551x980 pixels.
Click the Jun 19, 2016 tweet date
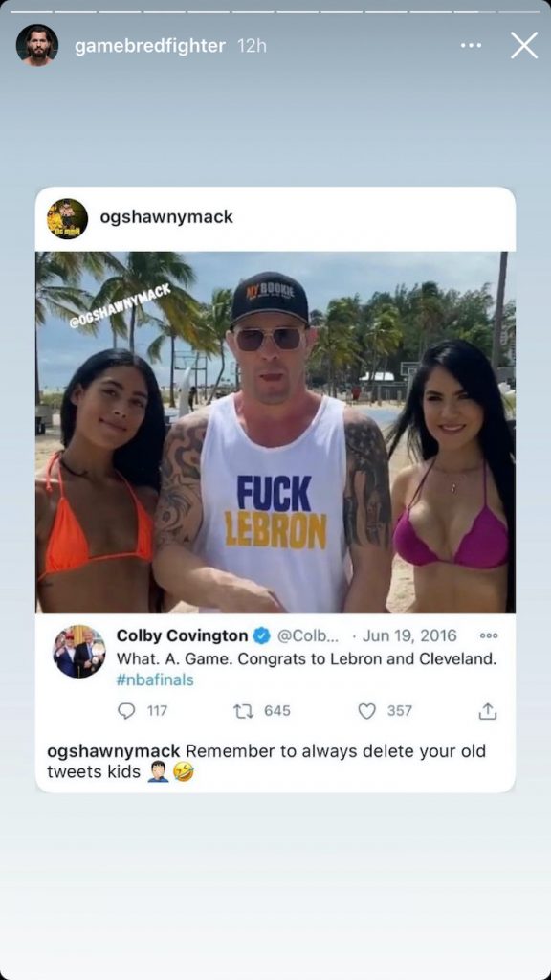click(409, 635)
